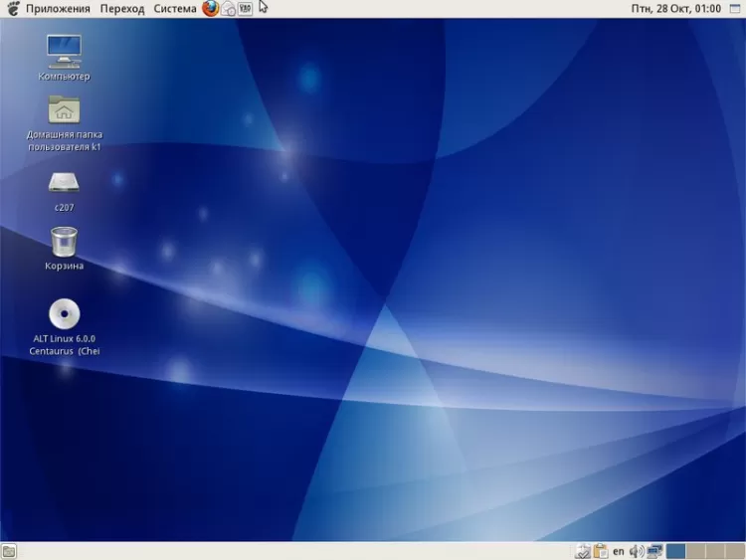Open the Приложения menu
The image size is (746, 560).
point(58,8)
